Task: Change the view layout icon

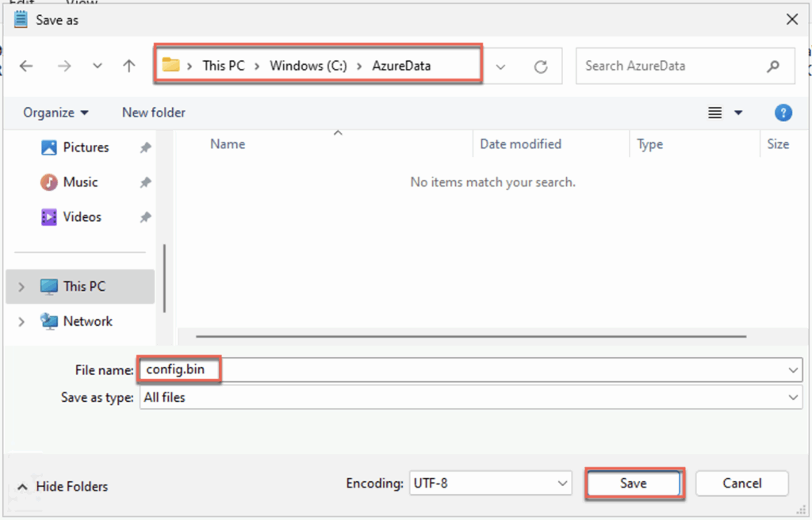Action: pos(715,113)
